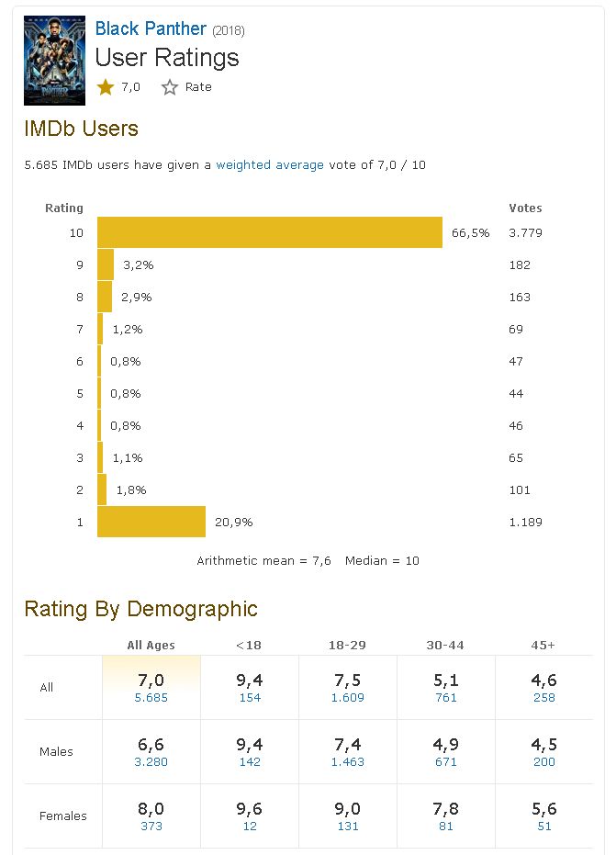Image resolution: width=616 pixels, height=855 pixels.
Task: Open the Black Panther title link
Action: [151, 28]
